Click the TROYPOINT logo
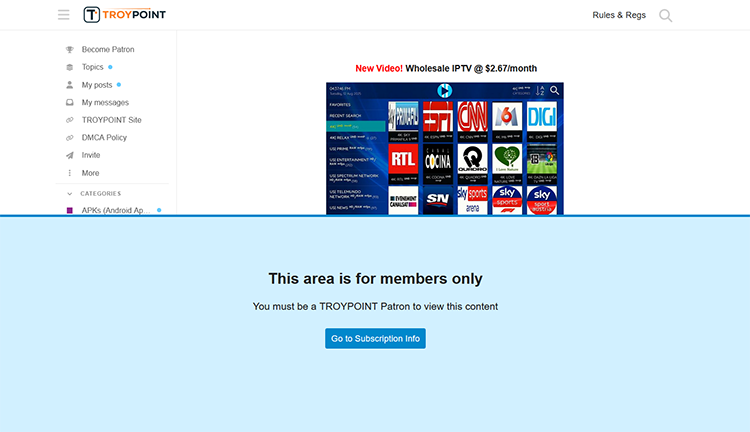 pos(124,15)
